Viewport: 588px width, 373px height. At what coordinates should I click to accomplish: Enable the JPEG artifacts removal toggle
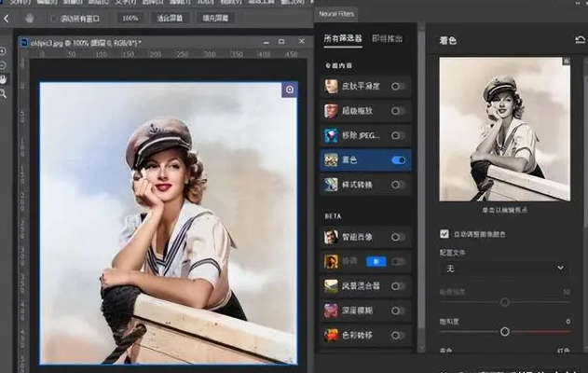click(x=399, y=135)
